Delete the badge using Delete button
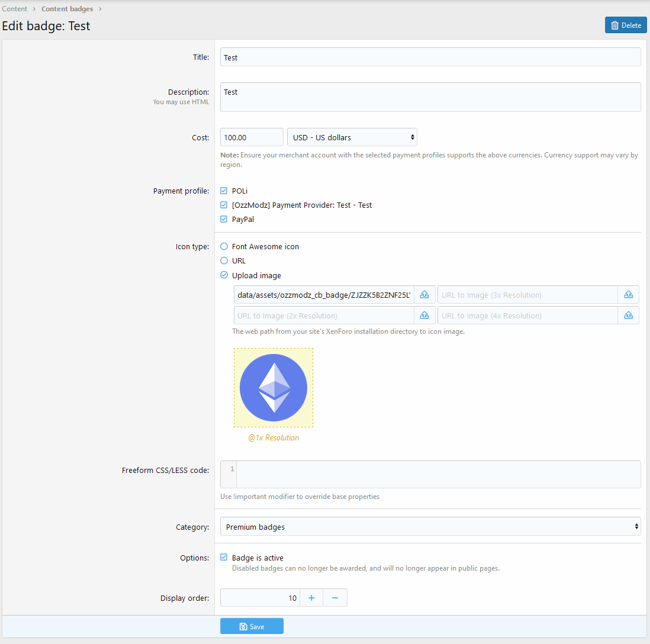This screenshot has height=644, width=650. point(626,25)
